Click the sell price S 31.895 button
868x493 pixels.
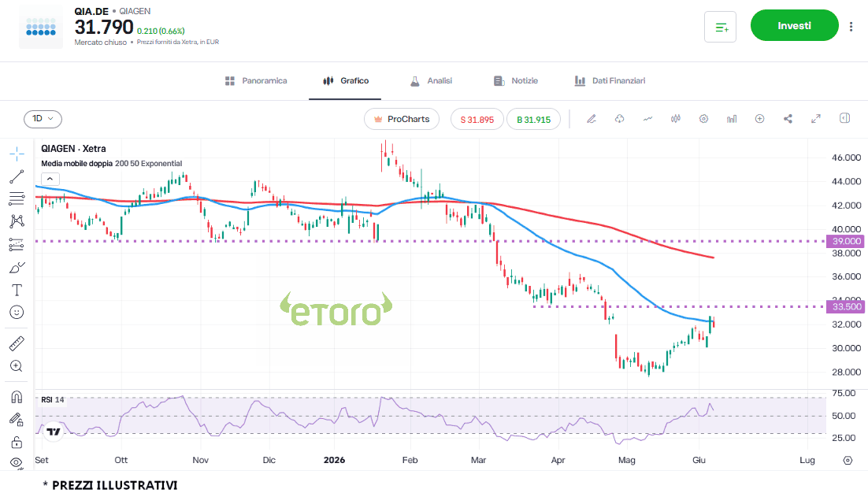point(477,120)
